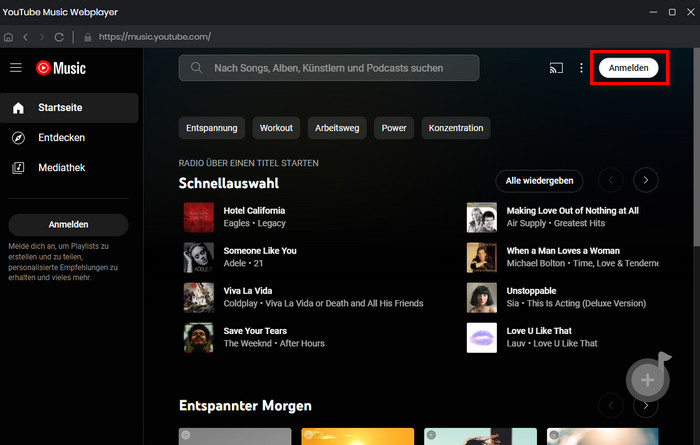This screenshot has width=700, height=445.
Task: Open Startseite in the sidebar
Action: pyautogui.click(x=69, y=108)
